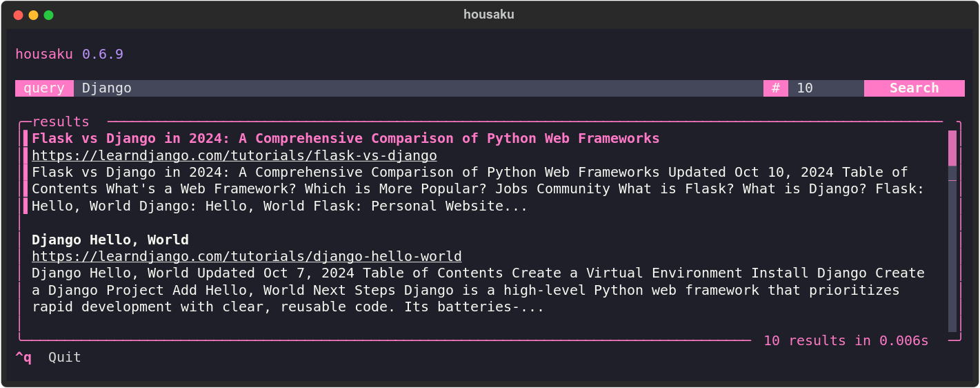Click the lower scrollbar track in results

coord(952,256)
